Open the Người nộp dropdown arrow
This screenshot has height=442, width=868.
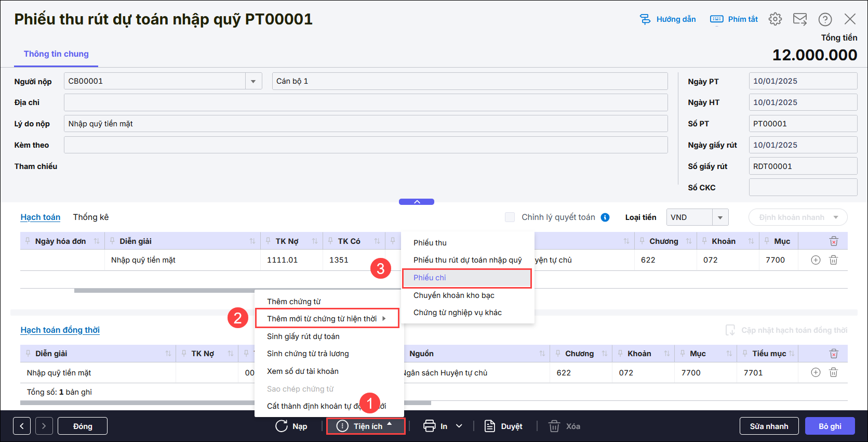253,81
